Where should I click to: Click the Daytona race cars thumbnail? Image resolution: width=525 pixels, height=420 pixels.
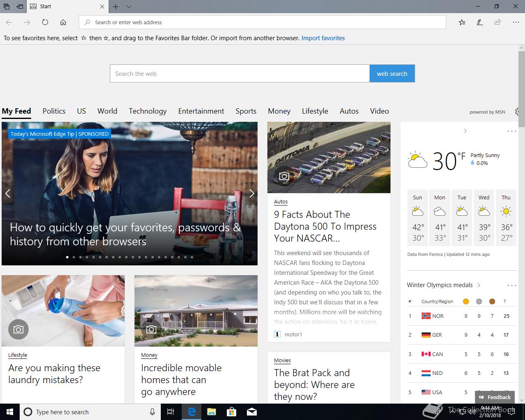coord(329,157)
